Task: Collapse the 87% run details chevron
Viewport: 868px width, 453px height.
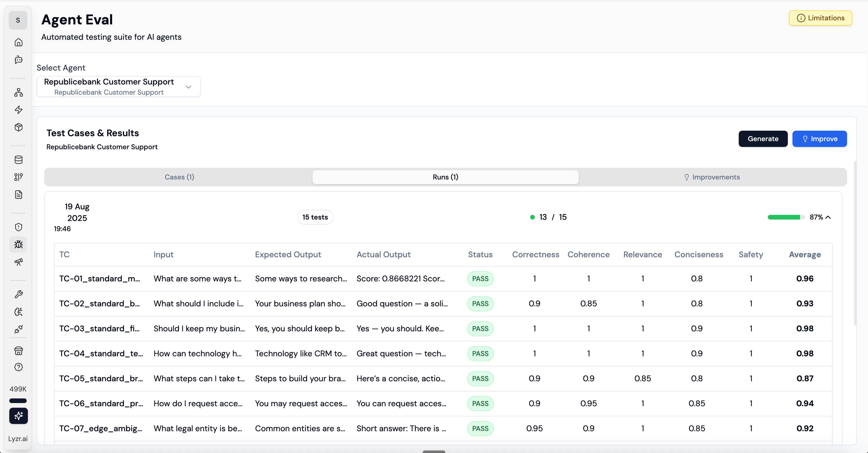Action: click(828, 217)
